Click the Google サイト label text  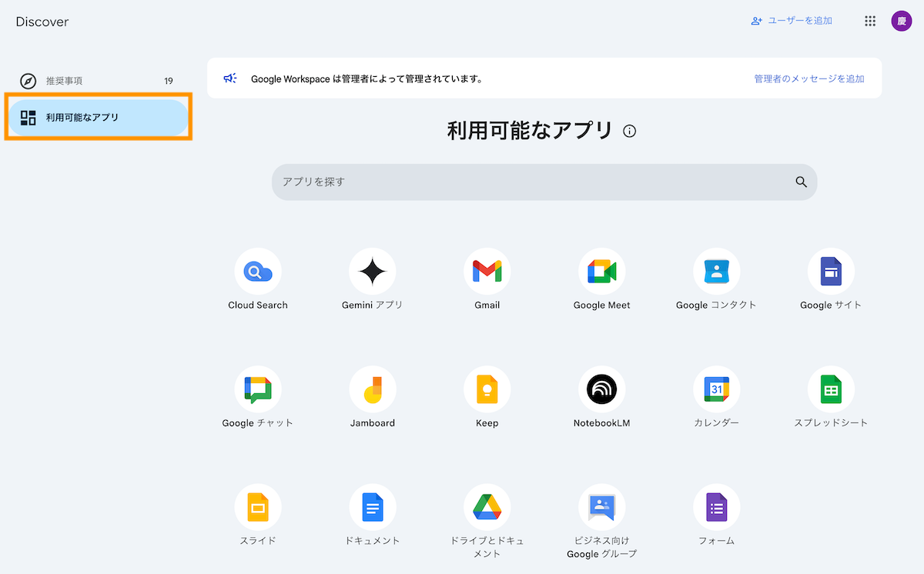coord(831,305)
